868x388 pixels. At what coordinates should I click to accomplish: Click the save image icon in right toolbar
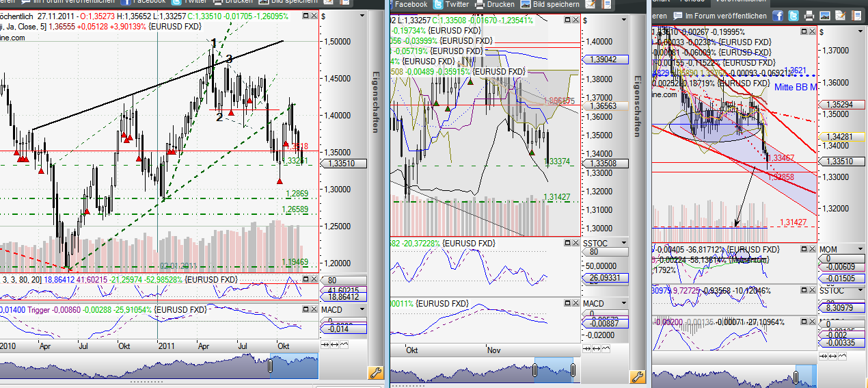[825, 16]
